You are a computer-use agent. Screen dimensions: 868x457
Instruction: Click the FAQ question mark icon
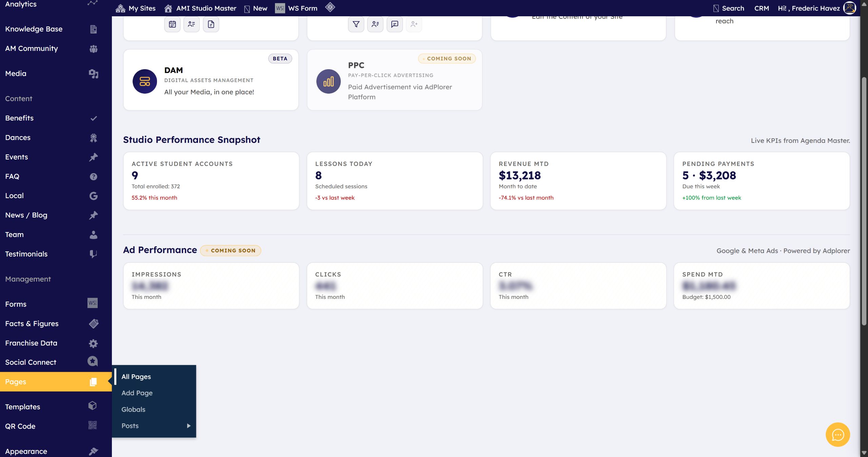pos(93,176)
